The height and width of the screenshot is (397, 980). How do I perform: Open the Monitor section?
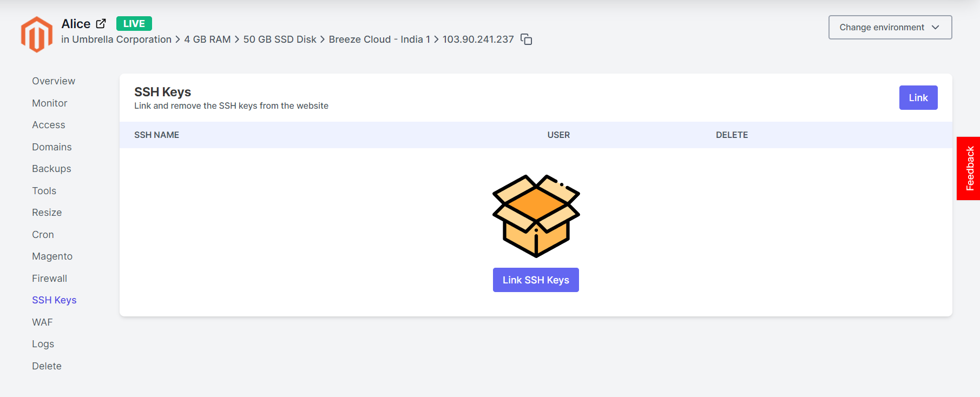pos(50,103)
